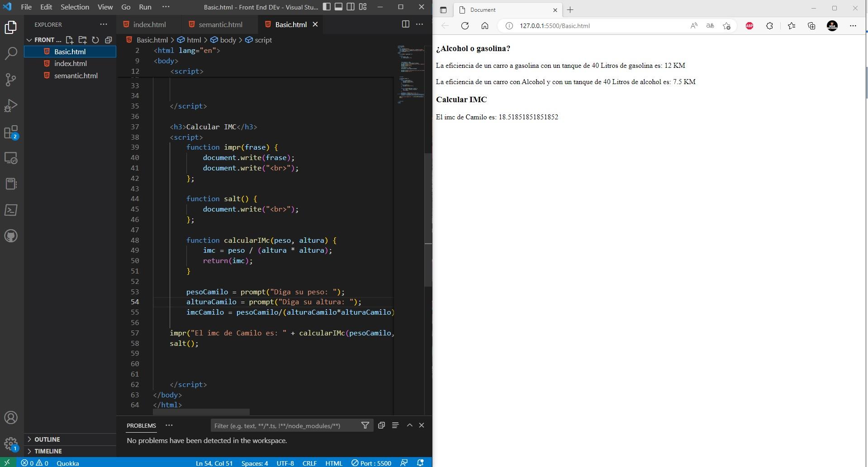Switch to index.html editor tab
The image size is (868, 467).
tap(149, 24)
